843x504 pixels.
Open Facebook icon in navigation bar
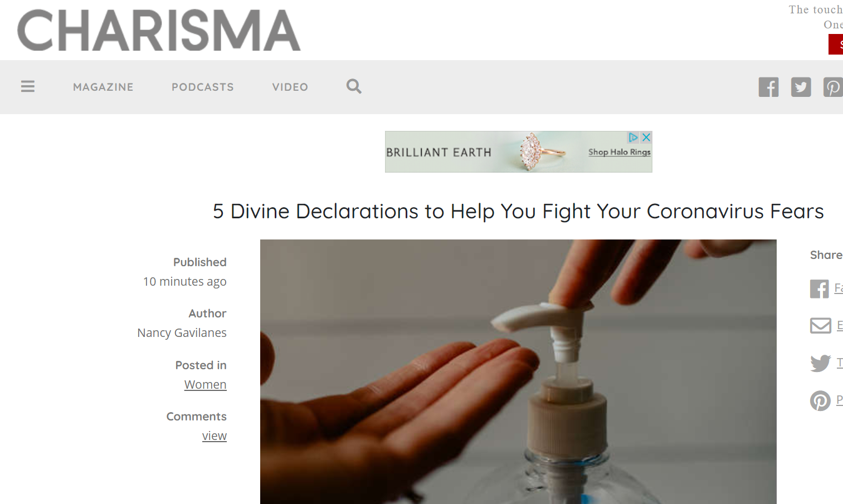pos(768,87)
